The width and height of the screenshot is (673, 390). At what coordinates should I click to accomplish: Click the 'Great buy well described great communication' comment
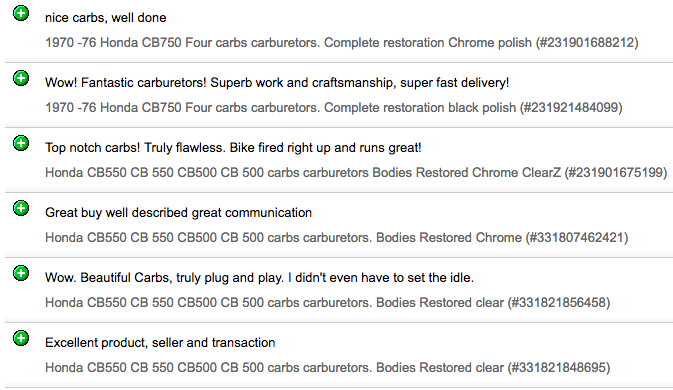(x=178, y=212)
